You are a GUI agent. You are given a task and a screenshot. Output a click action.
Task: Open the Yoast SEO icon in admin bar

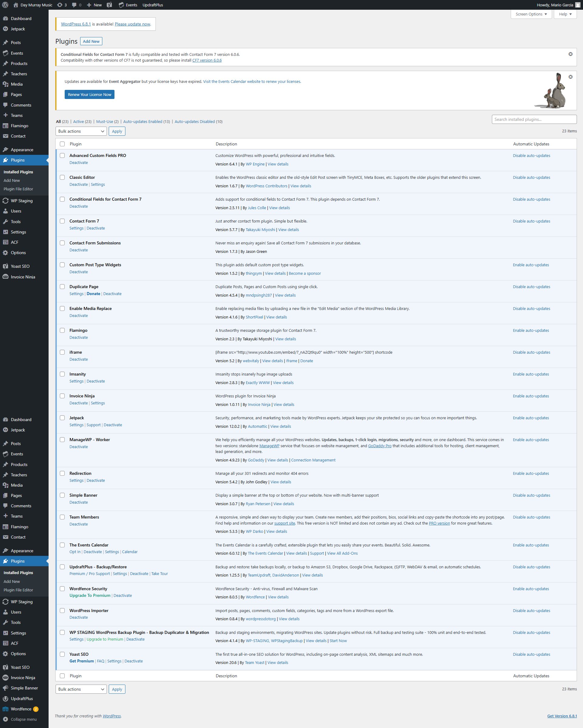click(x=109, y=5)
